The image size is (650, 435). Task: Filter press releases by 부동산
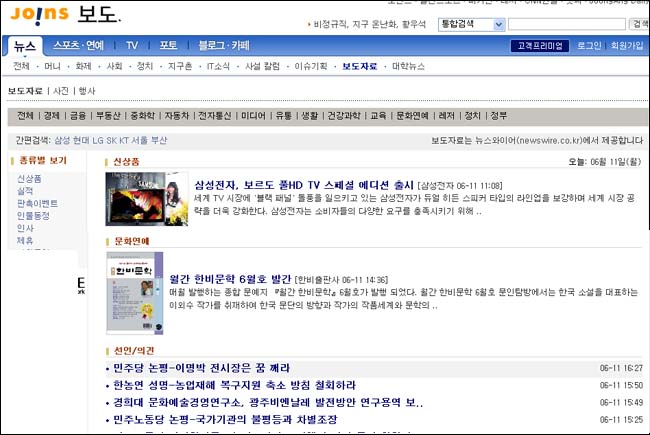pyautogui.click(x=108, y=116)
